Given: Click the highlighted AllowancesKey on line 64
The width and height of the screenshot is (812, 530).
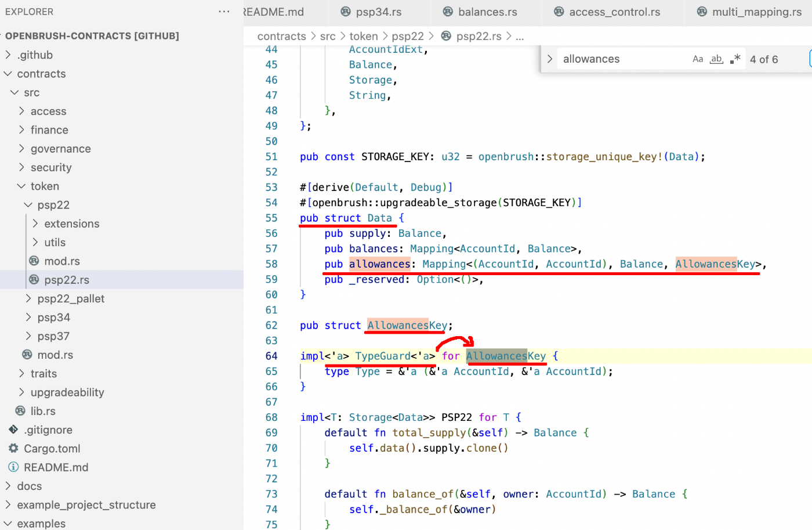Looking at the screenshot, I should 506,356.
